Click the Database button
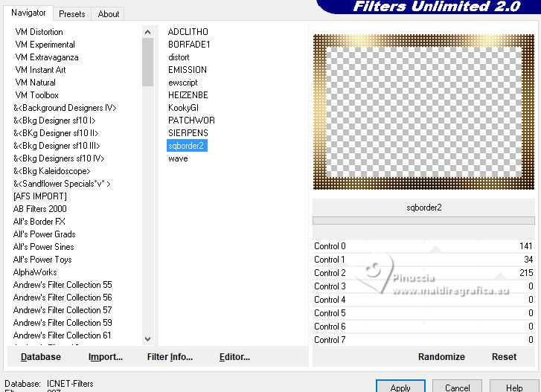The image size is (541, 392). [x=41, y=357]
